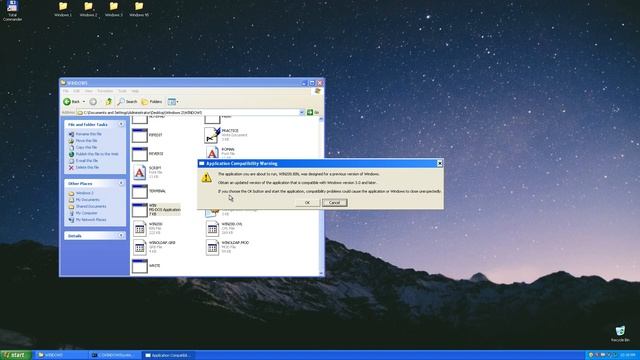Select the WIN200 BIN file icon

click(x=140, y=229)
